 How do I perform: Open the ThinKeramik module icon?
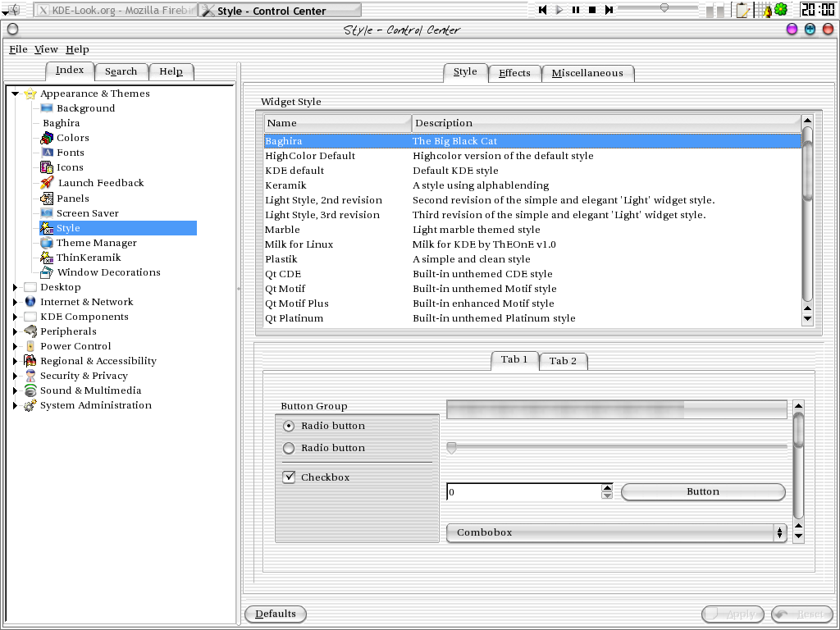point(47,258)
